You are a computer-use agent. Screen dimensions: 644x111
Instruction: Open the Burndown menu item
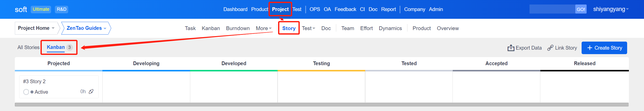pyautogui.click(x=238, y=28)
